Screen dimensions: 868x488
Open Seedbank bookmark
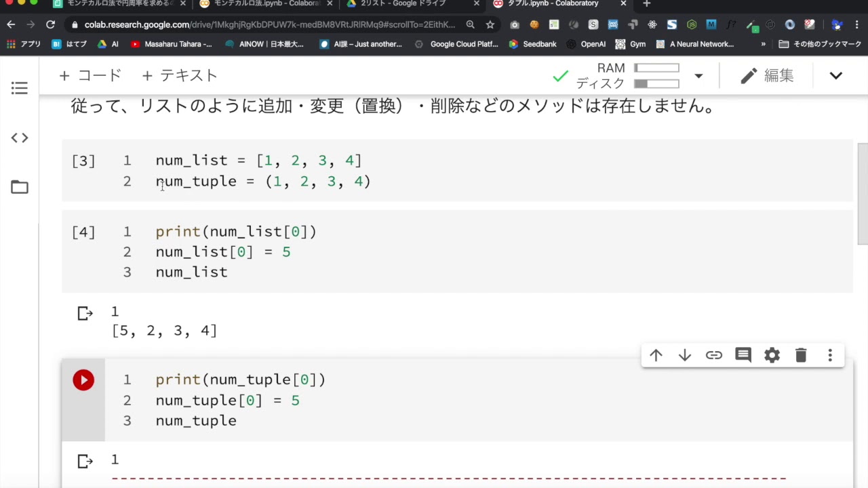click(x=533, y=44)
